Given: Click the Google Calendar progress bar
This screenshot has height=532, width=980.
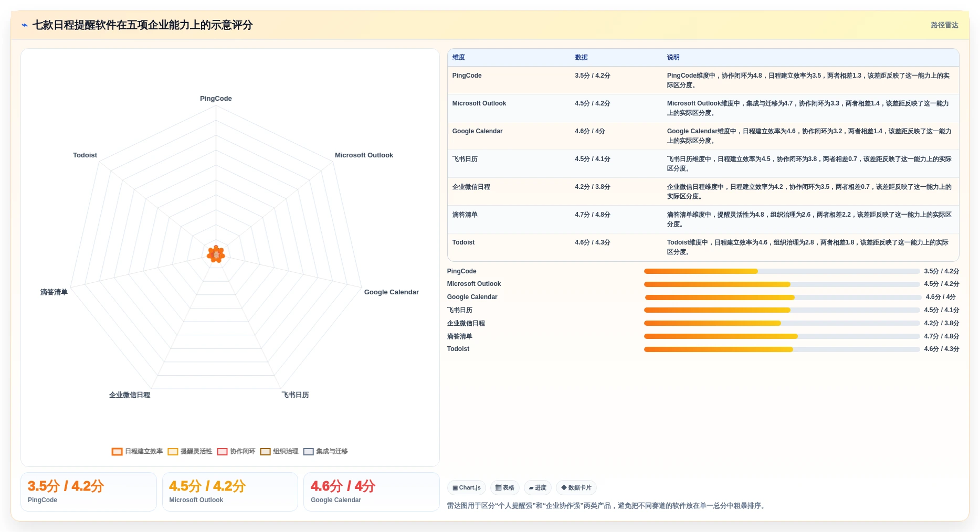Looking at the screenshot, I should 782,297.
